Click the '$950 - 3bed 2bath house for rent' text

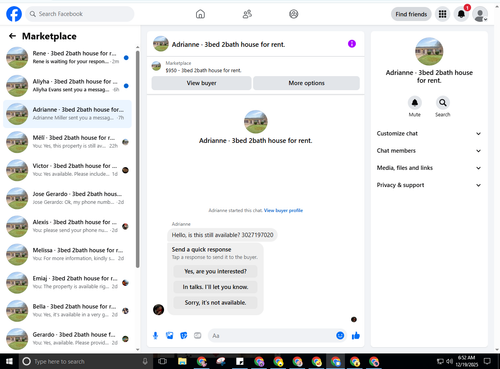click(x=203, y=70)
